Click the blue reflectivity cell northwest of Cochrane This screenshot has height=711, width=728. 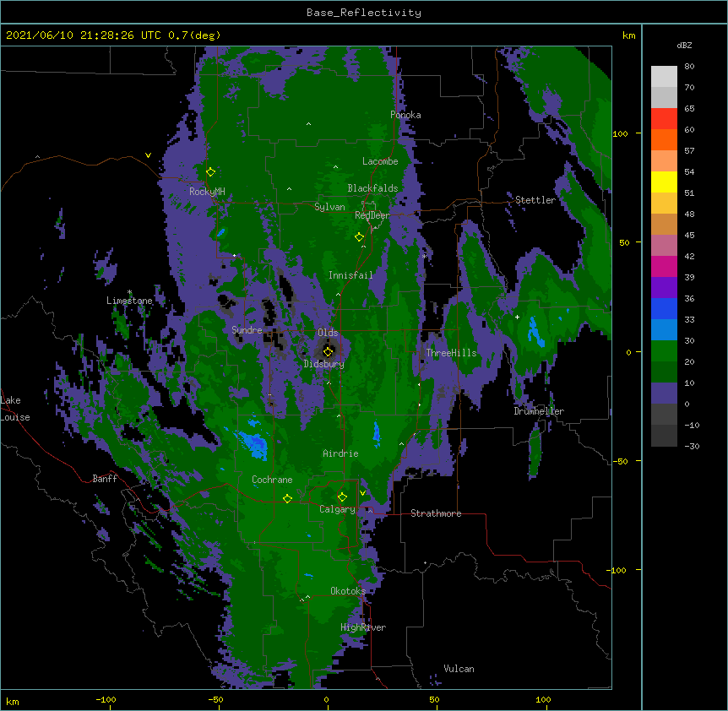(253, 443)
